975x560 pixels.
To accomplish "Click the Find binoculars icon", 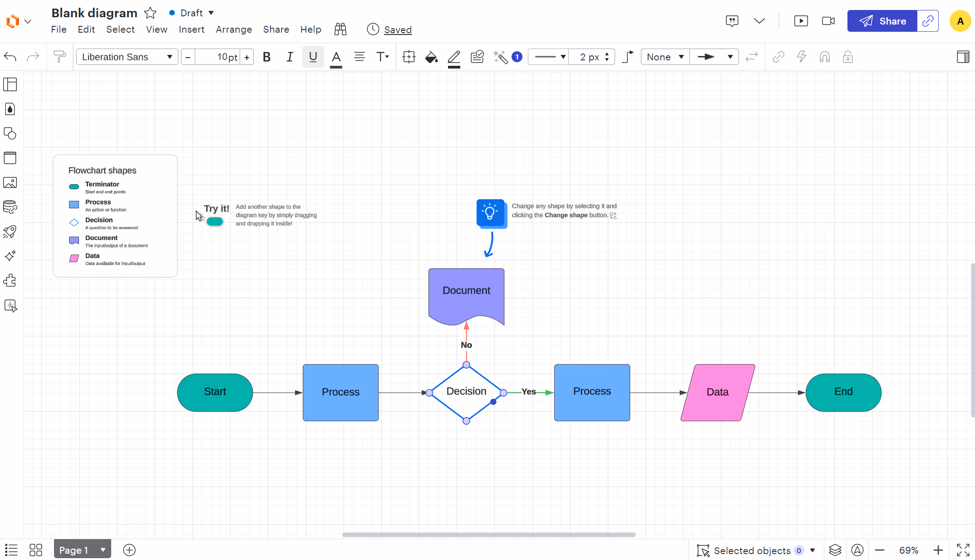I will (340, 29).
